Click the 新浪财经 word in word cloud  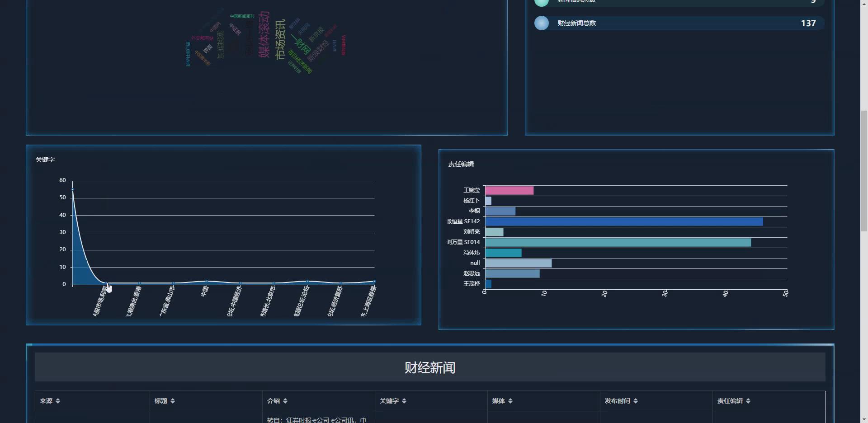(318, 51)
